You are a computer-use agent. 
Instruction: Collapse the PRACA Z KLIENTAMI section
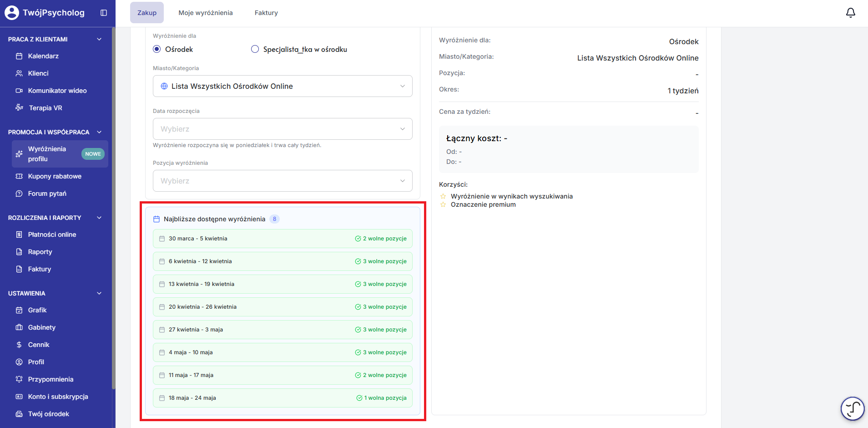tap(99, 39)
